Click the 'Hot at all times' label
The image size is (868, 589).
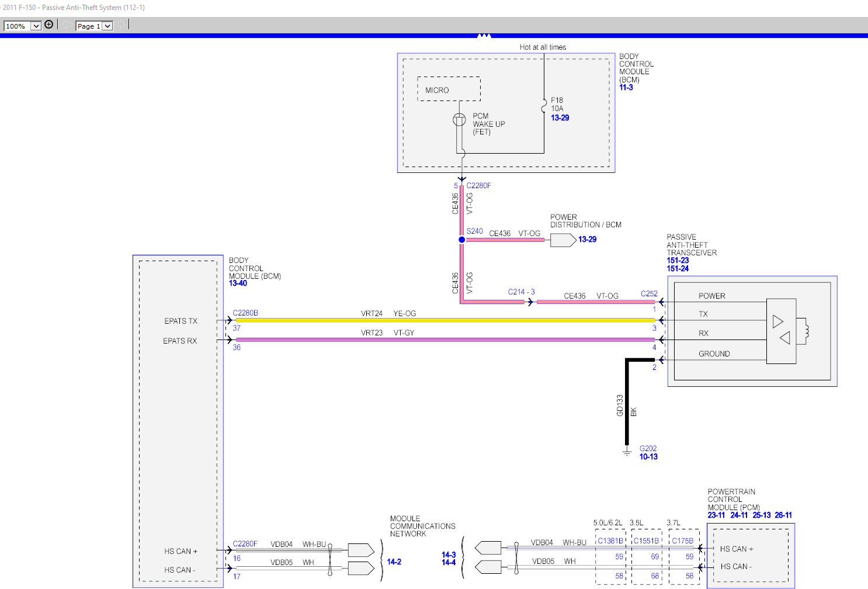[x=543, y=47]
